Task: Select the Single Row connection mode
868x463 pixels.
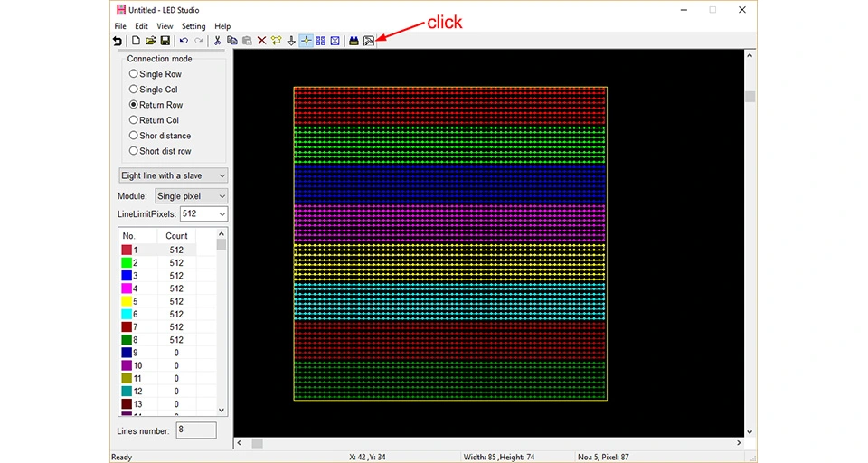Action: coord(155,73)
